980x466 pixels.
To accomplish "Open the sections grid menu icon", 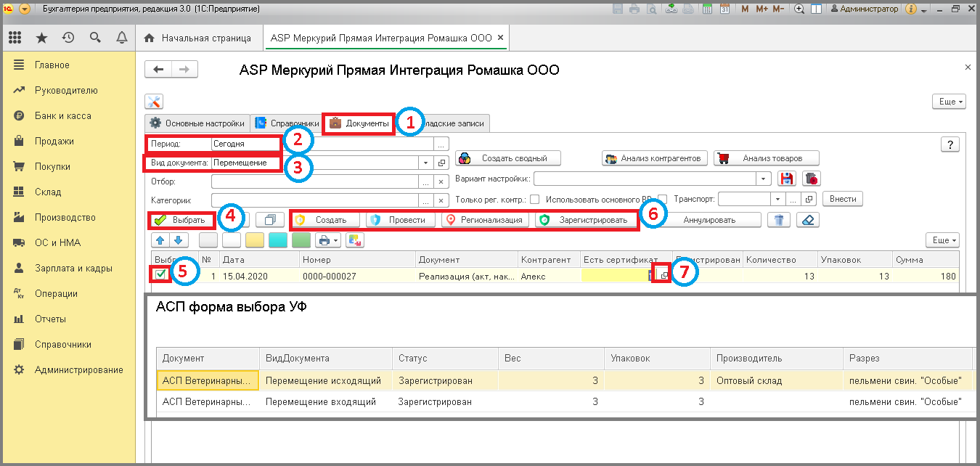I will [x=15, y=38].
